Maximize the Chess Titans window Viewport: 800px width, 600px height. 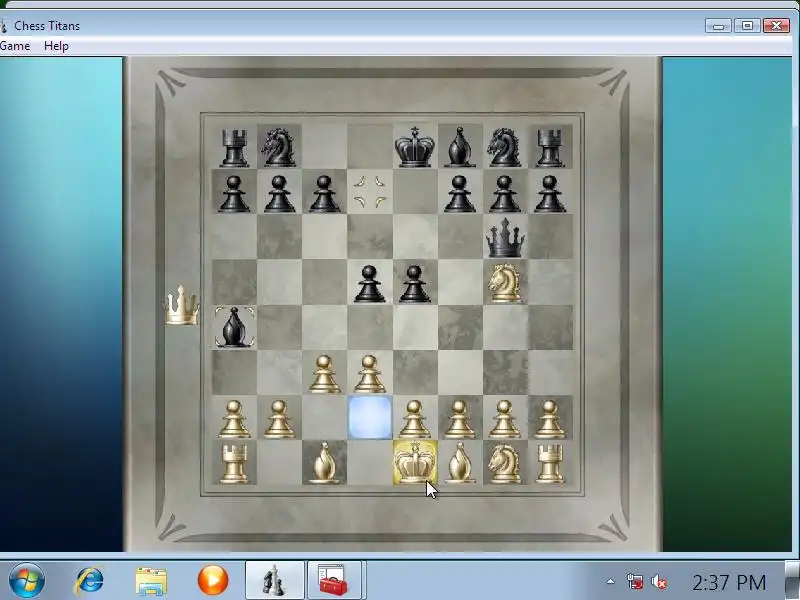point(747,26)
